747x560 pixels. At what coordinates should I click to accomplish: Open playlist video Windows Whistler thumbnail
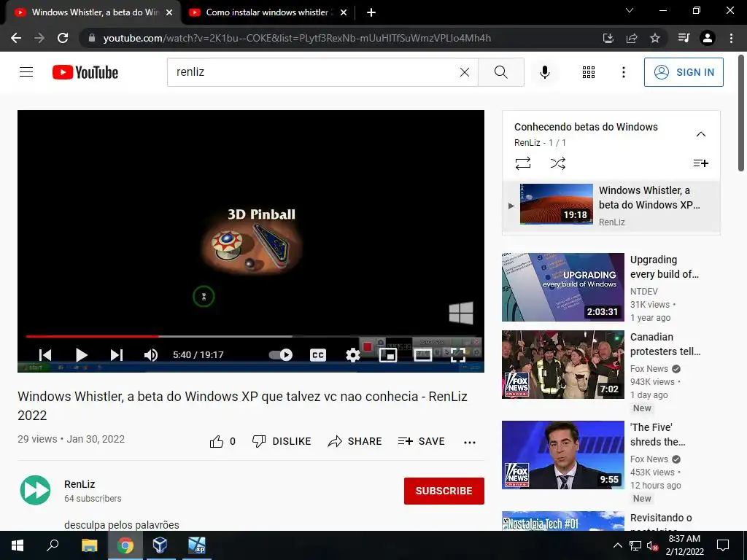(557, 204)
